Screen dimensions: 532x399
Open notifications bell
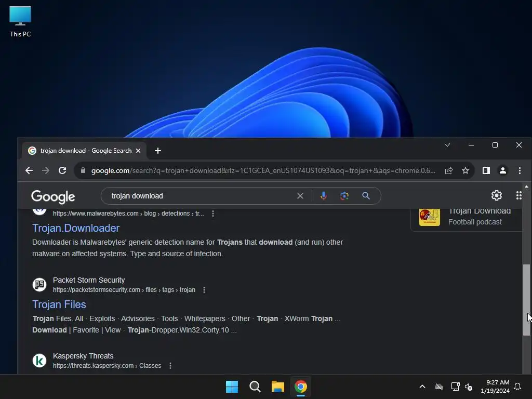[517, 387]
